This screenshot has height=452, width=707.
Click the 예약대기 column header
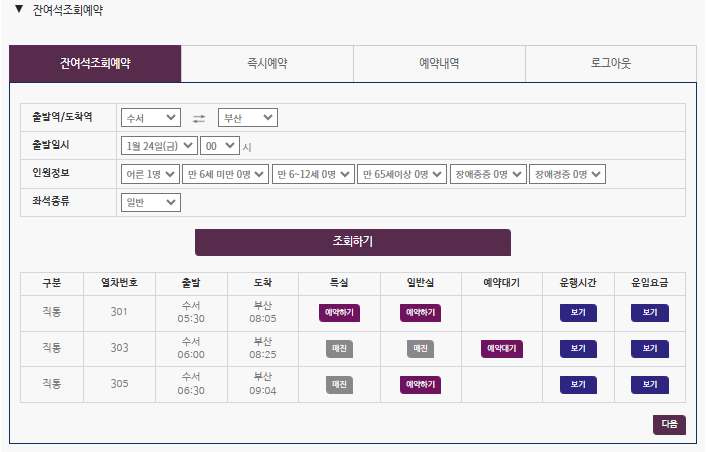501,283
